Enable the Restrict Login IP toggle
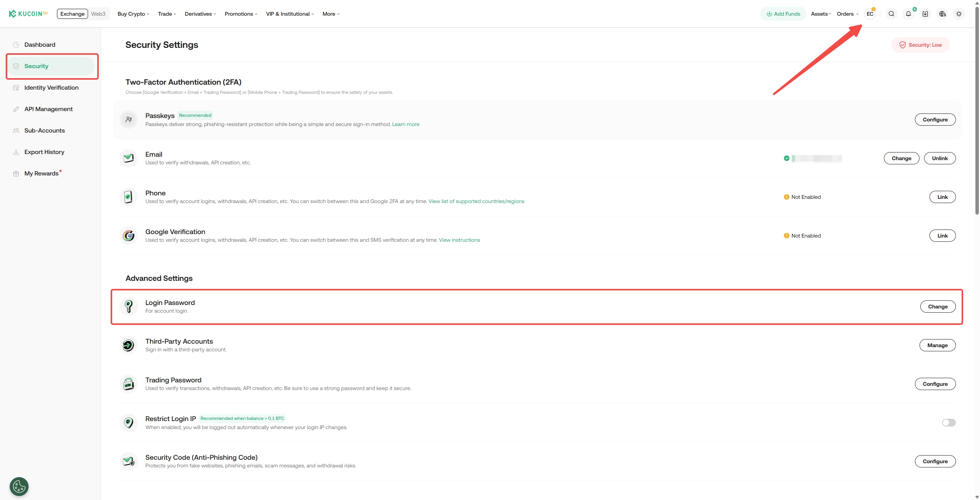The width and height of the screenshot is (980, 500). pyautogui.click(x=949, y=422)
